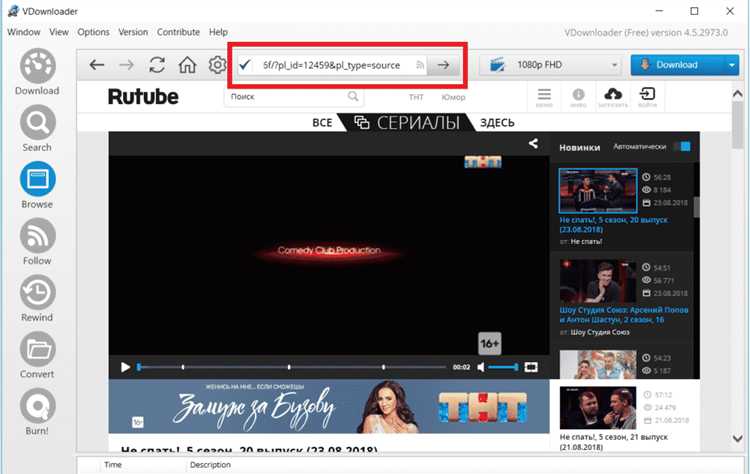Open the ТНТ link in Rutube header
750x474 pixels.
[416, 97]
